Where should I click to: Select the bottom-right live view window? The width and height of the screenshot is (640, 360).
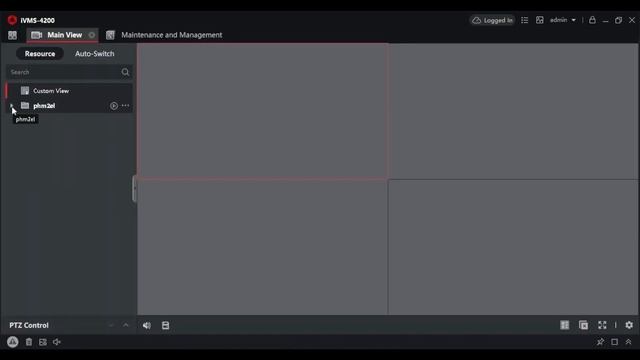513,247
